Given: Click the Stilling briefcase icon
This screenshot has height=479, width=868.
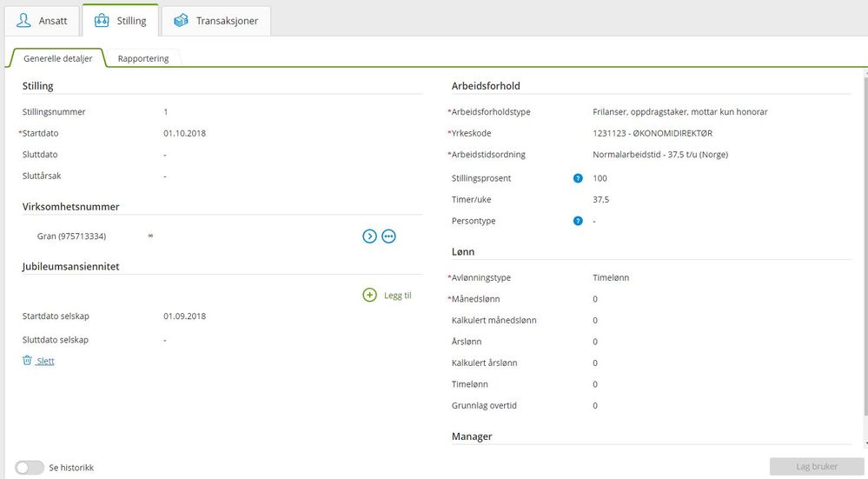Looking at the screenshot, I should point(103,20).
